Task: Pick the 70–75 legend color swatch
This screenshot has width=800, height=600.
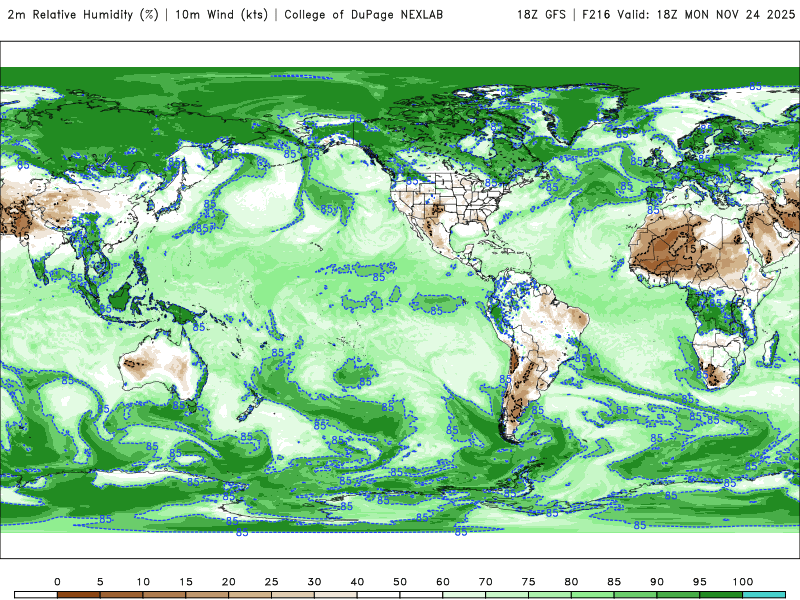Action: (x=507, y=595)
